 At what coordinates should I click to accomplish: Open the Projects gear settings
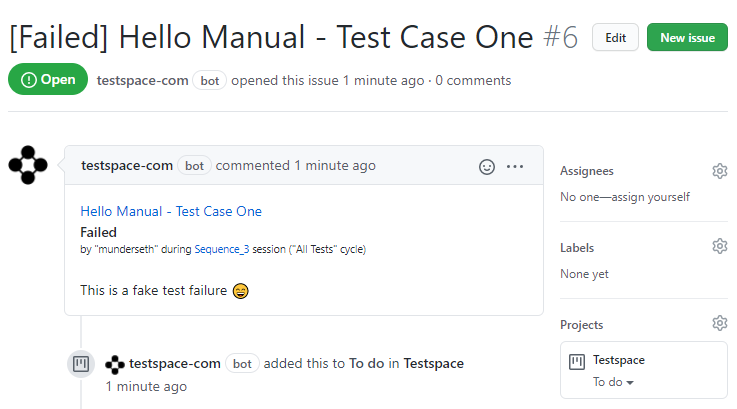coord(720,323)
